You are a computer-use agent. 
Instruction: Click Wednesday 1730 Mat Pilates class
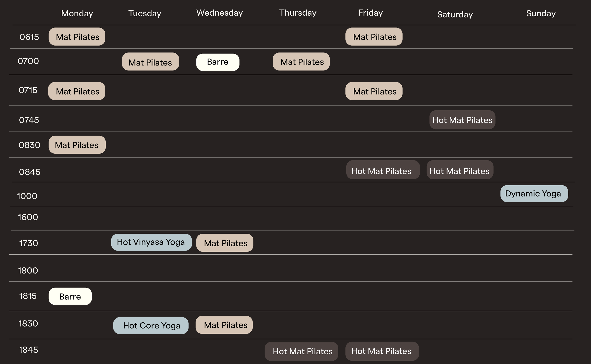[x=225, y=243]
